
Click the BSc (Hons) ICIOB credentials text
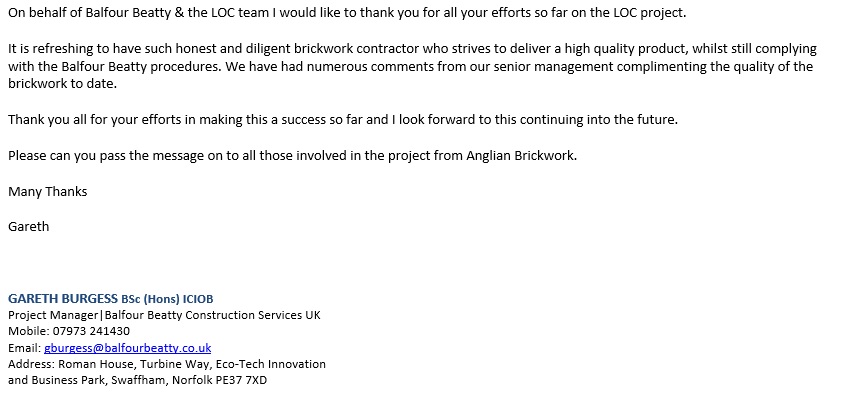[167, 299]
